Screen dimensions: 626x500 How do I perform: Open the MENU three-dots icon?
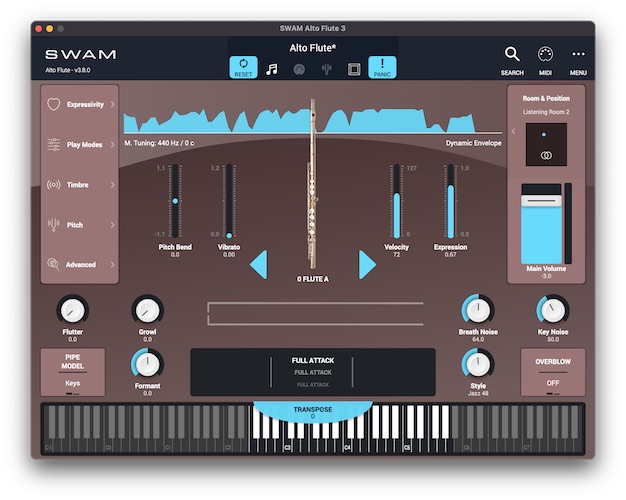[x=578, y=54]
